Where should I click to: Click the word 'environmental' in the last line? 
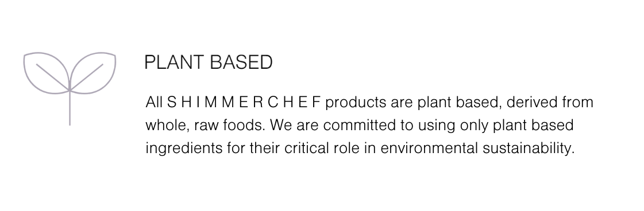coord(429,148)
